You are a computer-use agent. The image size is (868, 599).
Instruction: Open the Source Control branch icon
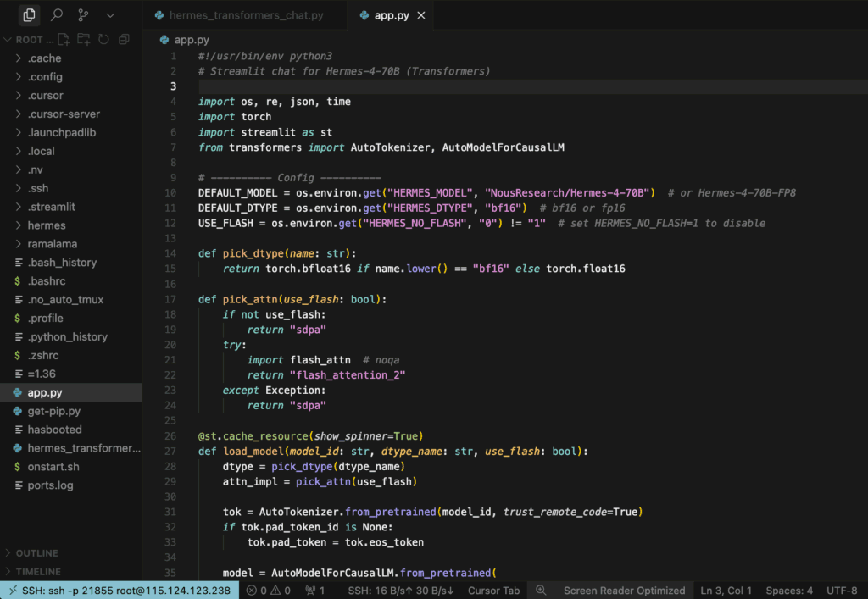click(83, 15)
